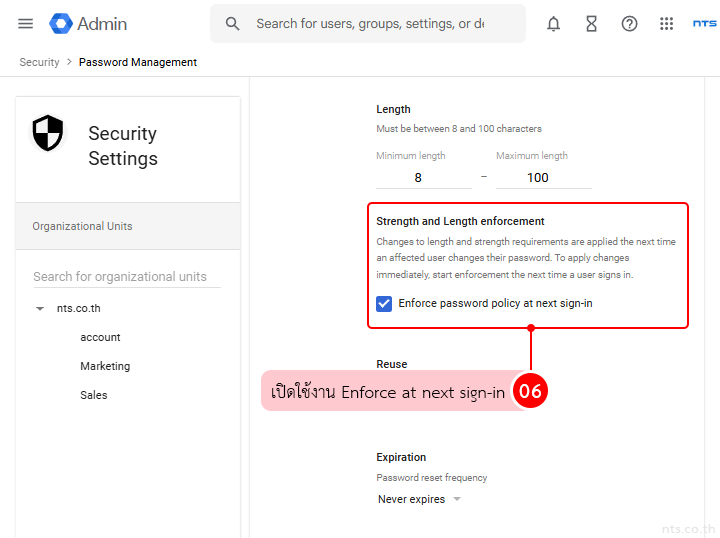Select the Sales organizational unit

(94, 395)
